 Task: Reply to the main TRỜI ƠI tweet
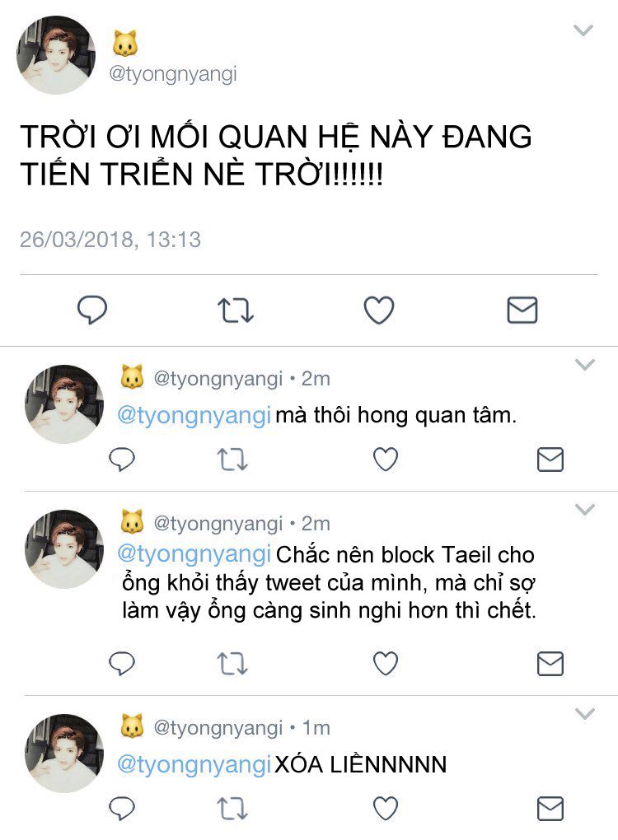pos(92,309)
